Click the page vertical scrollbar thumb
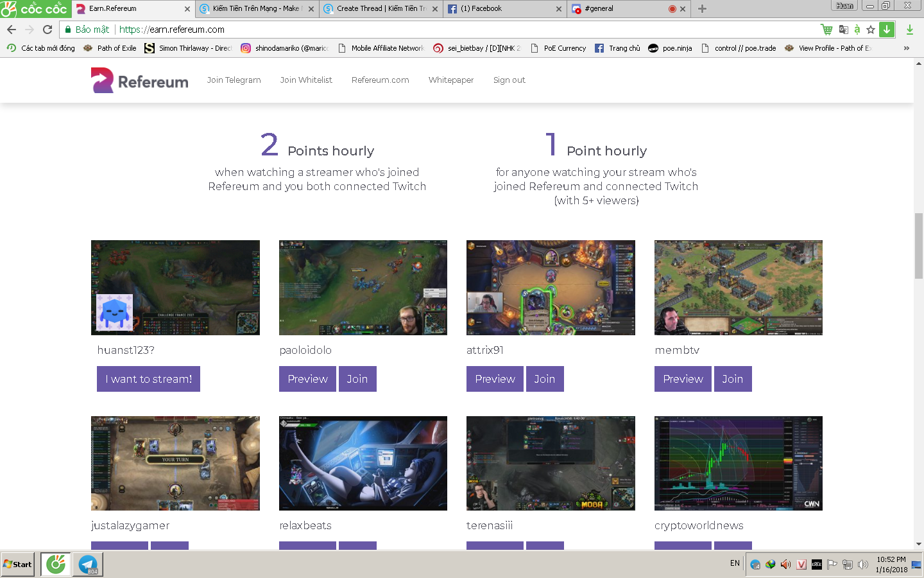Screen dimensions: 924x578 click(x=919, y=246)
